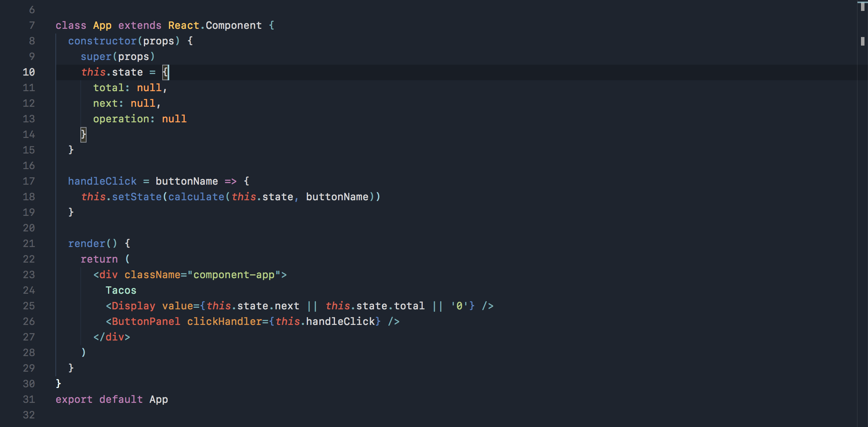Viewport: 868px width, 427px height.
Task: Click the render method name on line 21
Action: [87, 243]
